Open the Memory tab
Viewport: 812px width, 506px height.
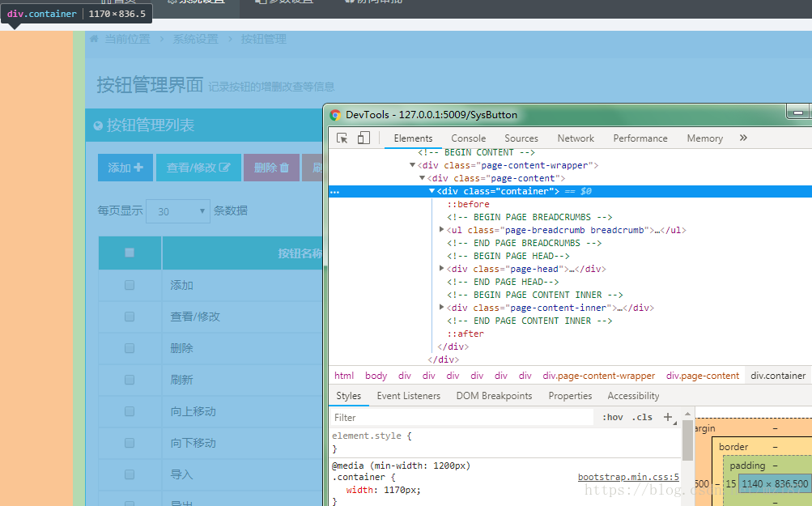point(705,138)
